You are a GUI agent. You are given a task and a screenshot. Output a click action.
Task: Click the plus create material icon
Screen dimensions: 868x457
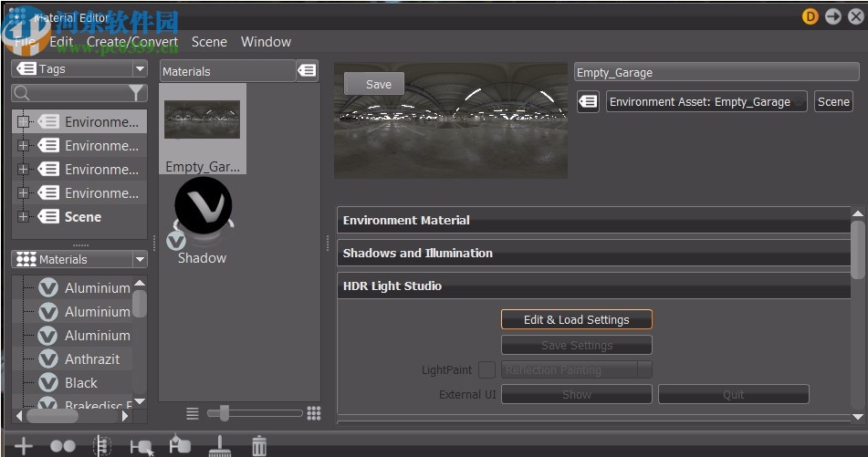(23, 446)
